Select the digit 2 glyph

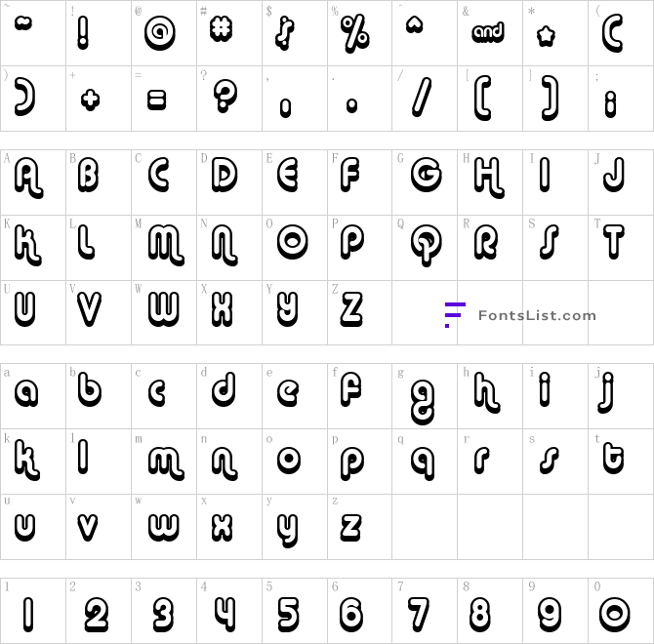coord(97,615)
